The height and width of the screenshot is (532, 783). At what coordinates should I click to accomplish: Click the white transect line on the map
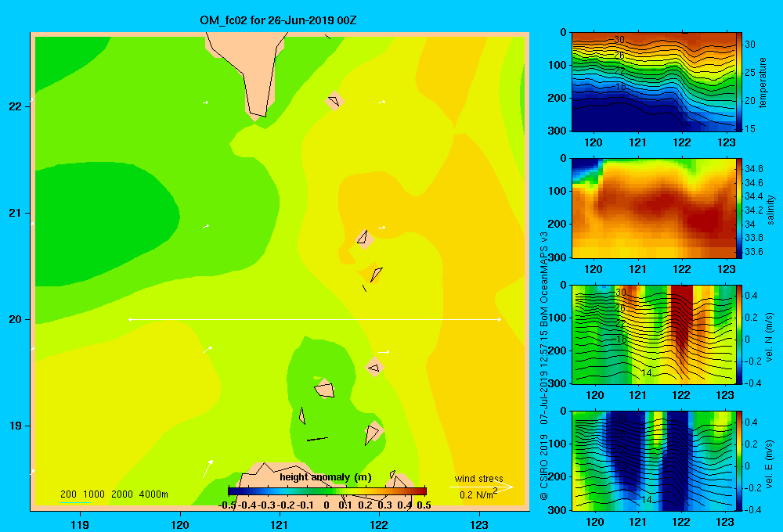coord(315,319)
